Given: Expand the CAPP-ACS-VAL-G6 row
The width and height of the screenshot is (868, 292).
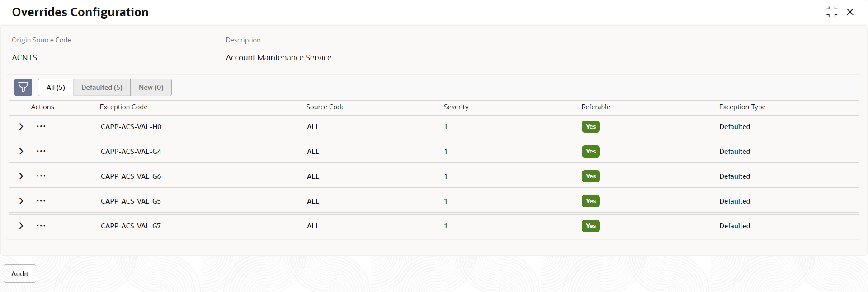Looking at the screenshot, I should (x=21, y=176).
